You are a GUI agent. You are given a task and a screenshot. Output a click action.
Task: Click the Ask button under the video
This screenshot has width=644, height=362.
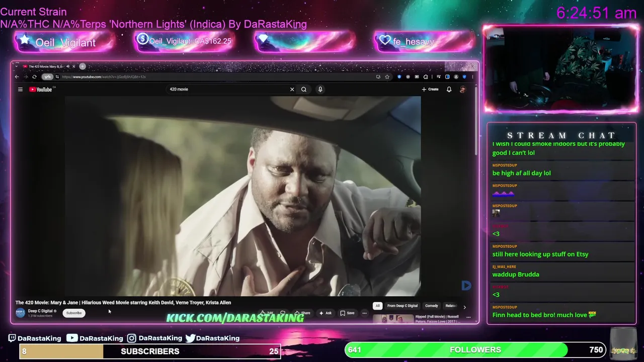(x=325, y=313)
